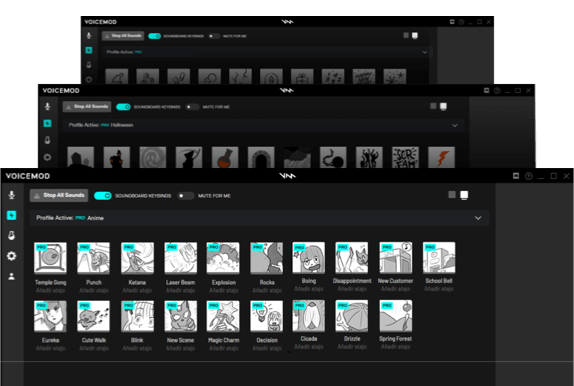Play the Punch sound tile
This screenshot has height=386, width=574.
click(93, 257)
